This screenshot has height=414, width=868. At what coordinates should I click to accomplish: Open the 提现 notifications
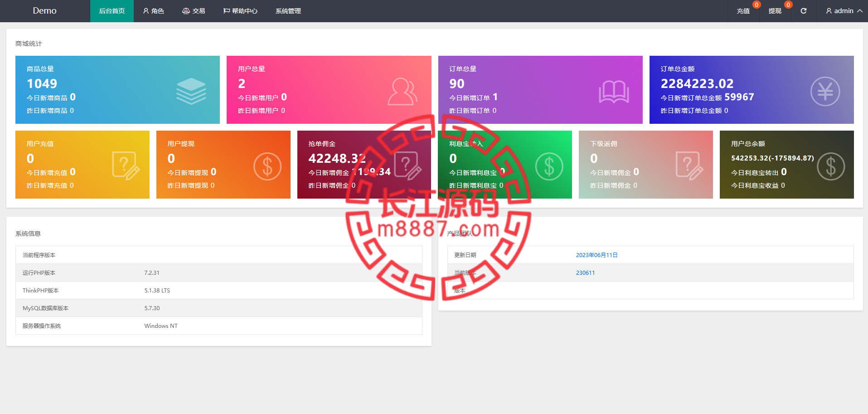(775, 11)
